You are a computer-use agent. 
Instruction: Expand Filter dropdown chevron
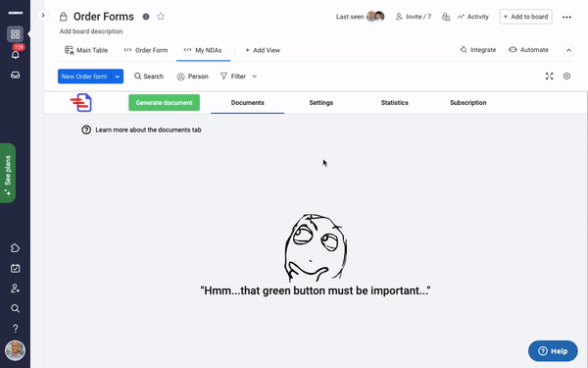(x=254, y=77)
